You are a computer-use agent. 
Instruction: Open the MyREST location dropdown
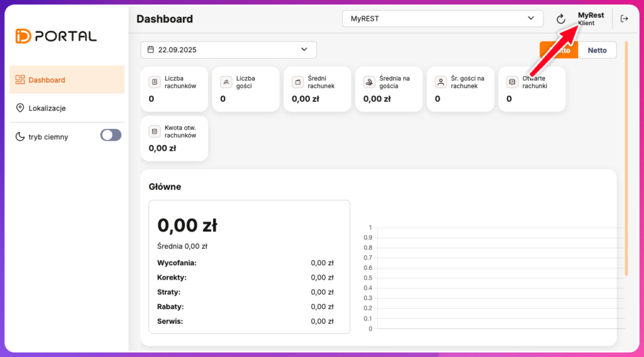point(442,19)
